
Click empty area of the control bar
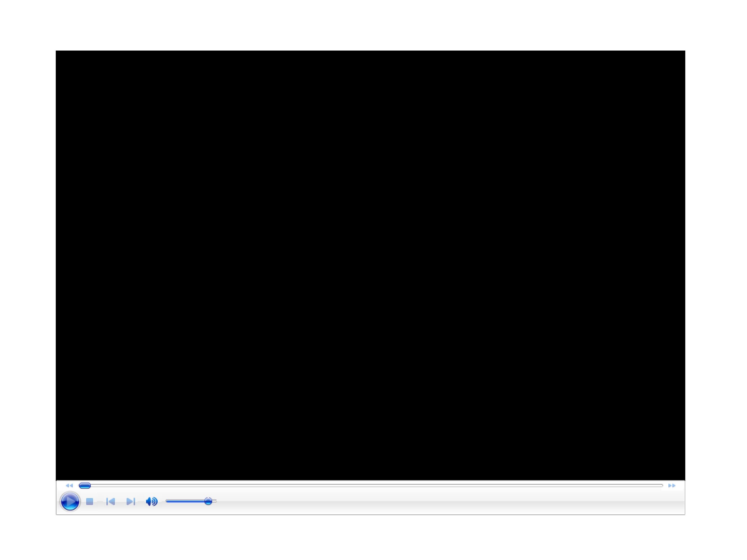(x=439, y=503)
